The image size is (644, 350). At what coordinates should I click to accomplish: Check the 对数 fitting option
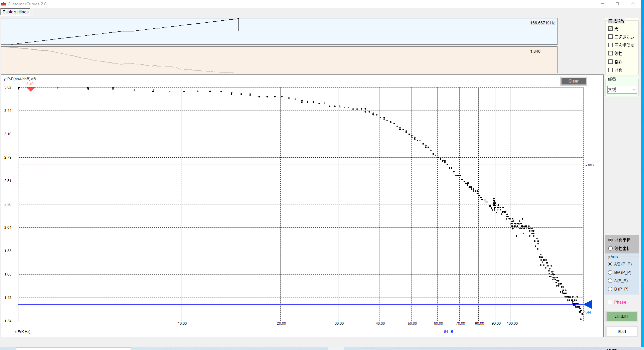(x=611, y=70)
